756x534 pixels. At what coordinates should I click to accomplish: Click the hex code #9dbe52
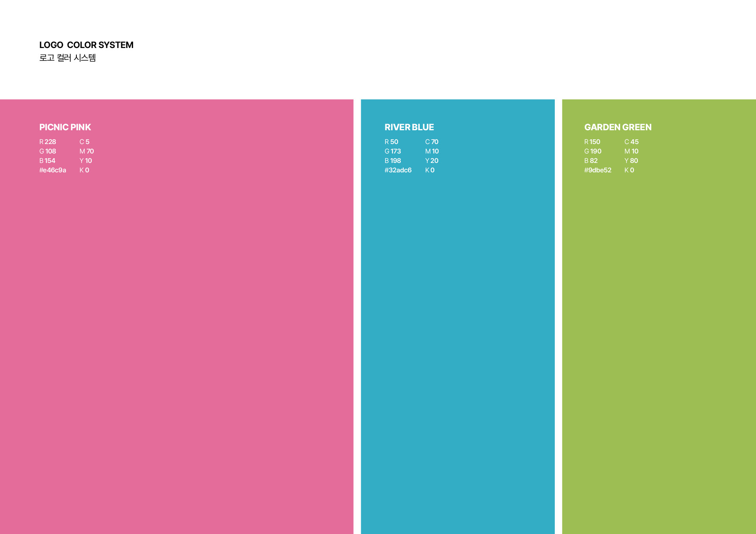point(598,170)
